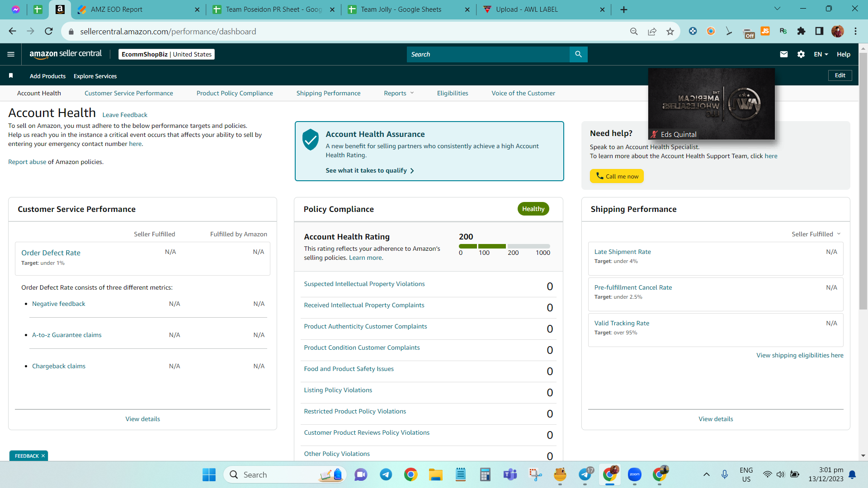Open the notification bell in taskbar

tap(852, 474)
